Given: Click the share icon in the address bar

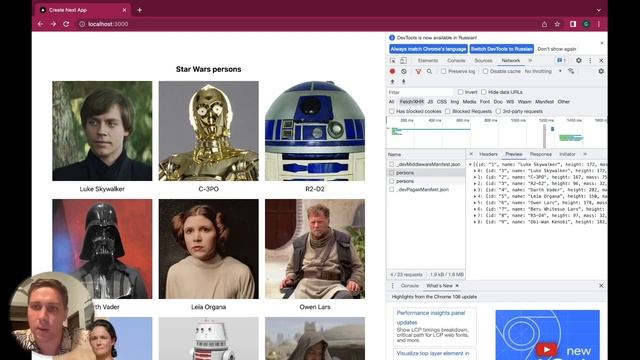Looking at the screenshot, I should [544, 24].
